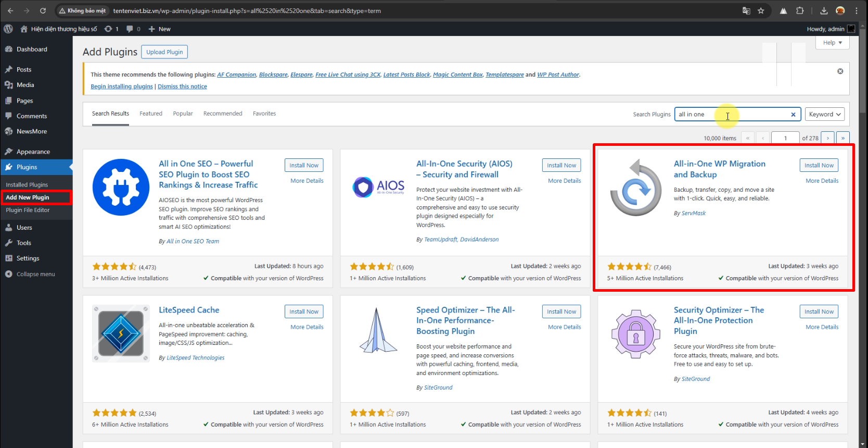868x448 pixels.
Task: Go back with browser back arrow
Action: [x=10, y=10]
